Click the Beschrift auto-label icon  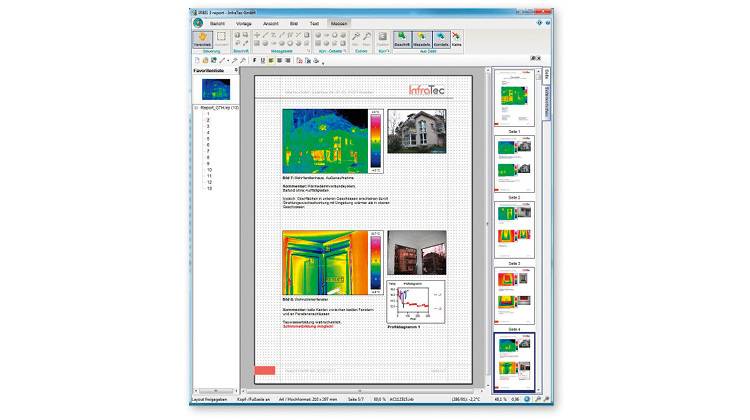point(404,40)
